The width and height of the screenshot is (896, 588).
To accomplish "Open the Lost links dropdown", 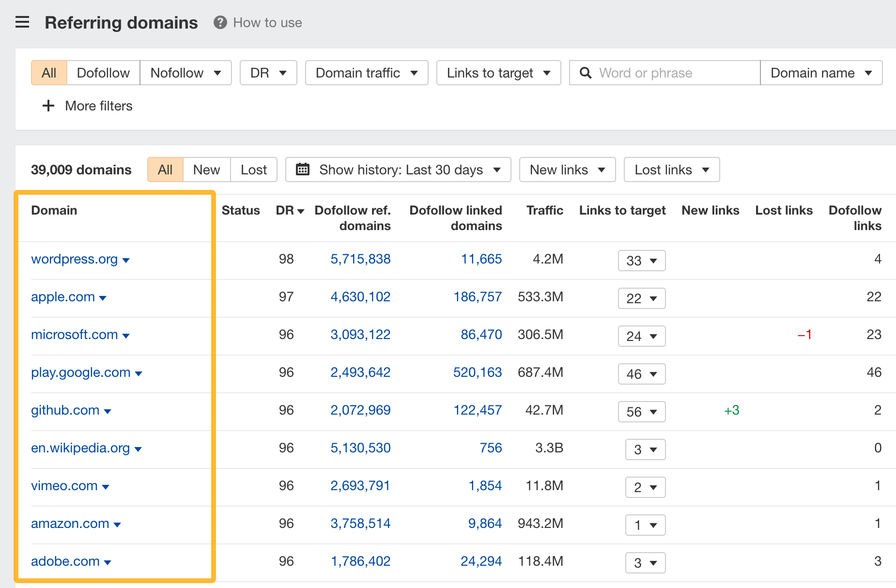I will pos(672,170).
